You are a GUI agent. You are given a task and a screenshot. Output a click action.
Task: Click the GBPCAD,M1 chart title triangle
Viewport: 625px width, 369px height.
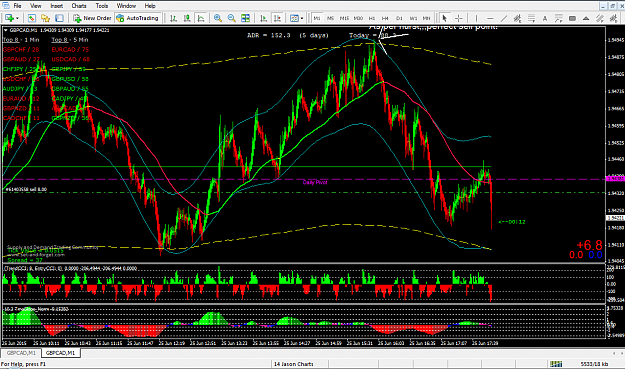[6, 30]
